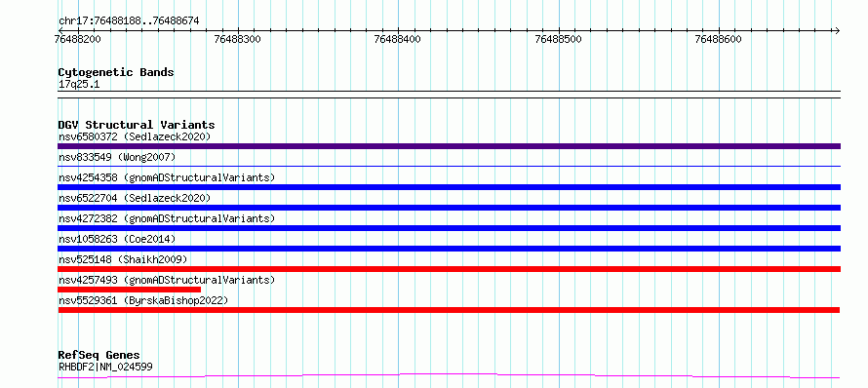Click the blue nsv6522704 variant bar
Viewport: 868px width, 388px height.
coord(449,208)
